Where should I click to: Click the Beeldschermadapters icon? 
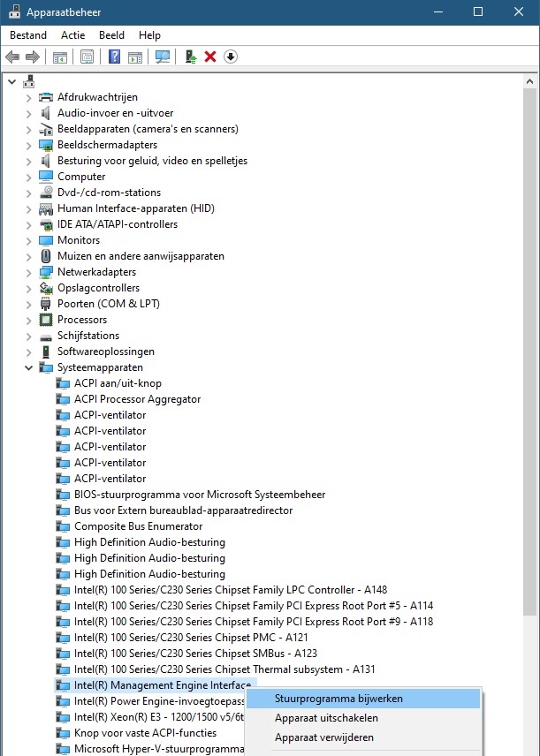click(x=46, y=145)
